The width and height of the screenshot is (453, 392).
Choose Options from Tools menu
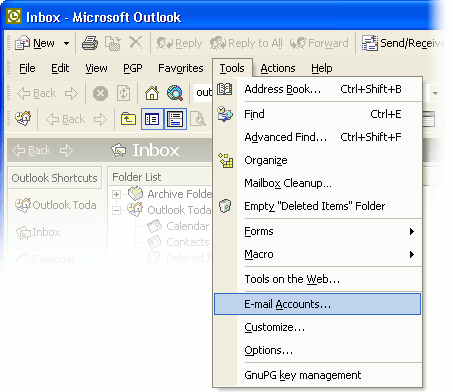[318, 350]
